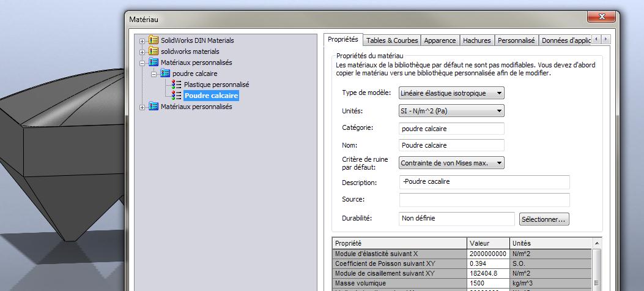Select Poudre calcaire material in tree
This screenshot has width=644, height=291.
(x=211, y=96)
